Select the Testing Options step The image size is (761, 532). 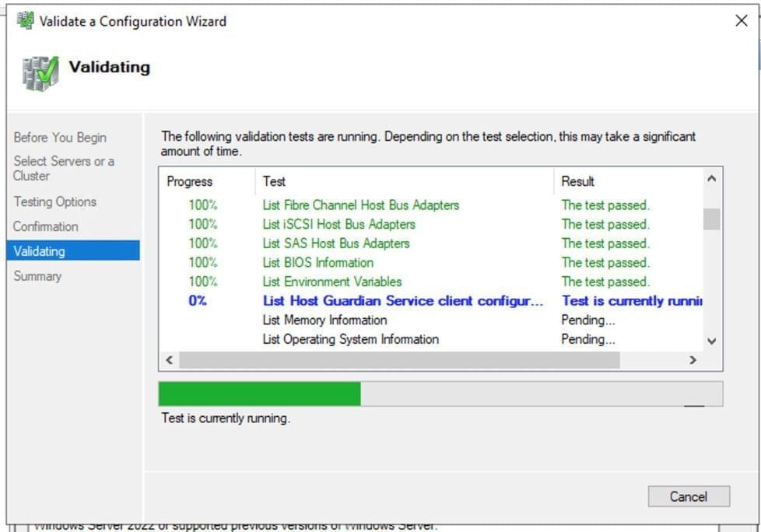coord(55,201)
